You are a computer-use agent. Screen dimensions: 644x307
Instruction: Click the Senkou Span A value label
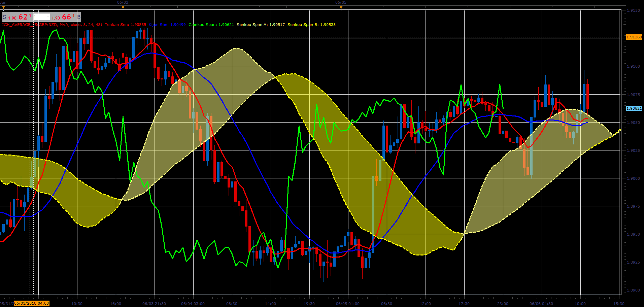coord(261,25)
